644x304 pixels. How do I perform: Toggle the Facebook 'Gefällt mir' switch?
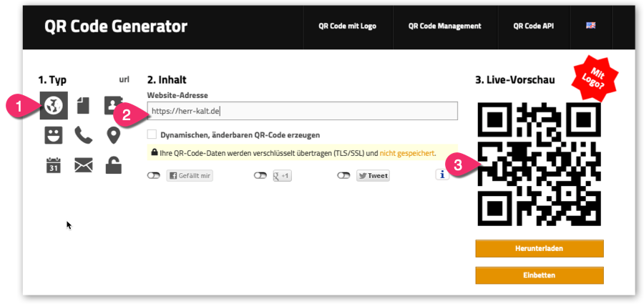point(153,175)
